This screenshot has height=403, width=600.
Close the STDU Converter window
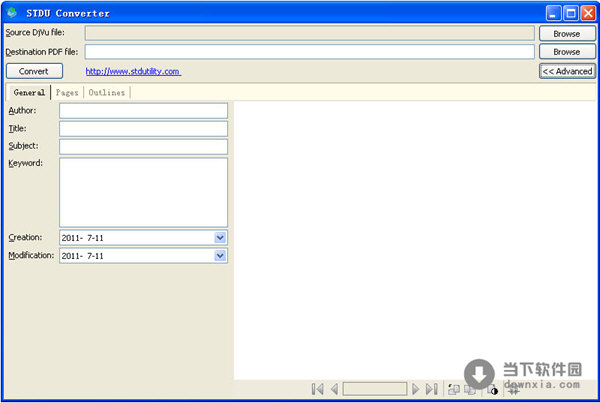588,13
